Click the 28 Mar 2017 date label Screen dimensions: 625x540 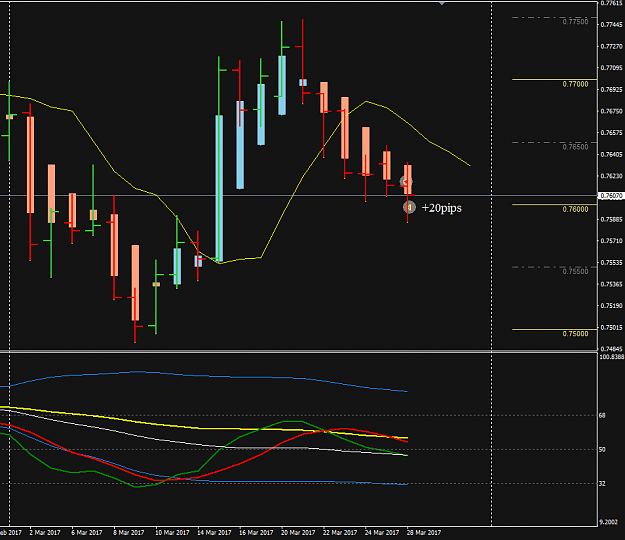pyautogui.click(x=424, y=533)
